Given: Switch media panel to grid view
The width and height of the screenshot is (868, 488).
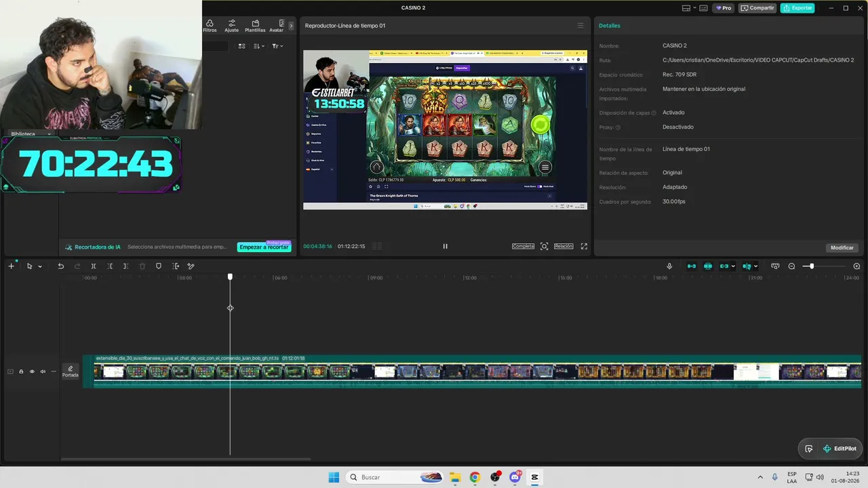Looking at the screenshot, I should pos(241,46).
